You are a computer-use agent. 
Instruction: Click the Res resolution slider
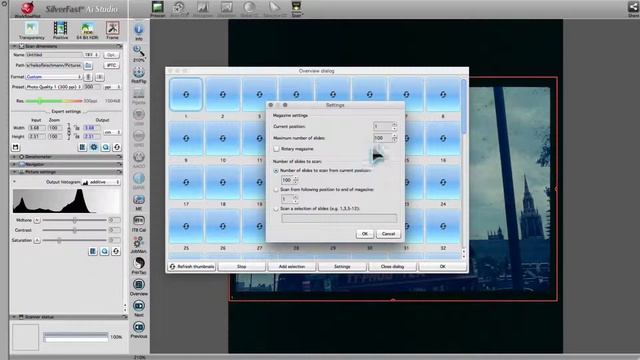[54, 101]
